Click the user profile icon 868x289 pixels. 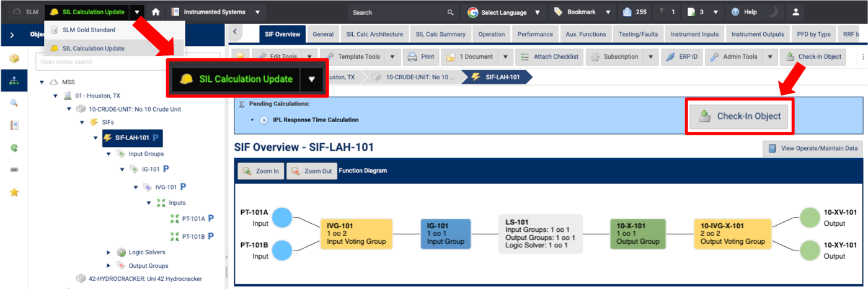coord(796,12)
